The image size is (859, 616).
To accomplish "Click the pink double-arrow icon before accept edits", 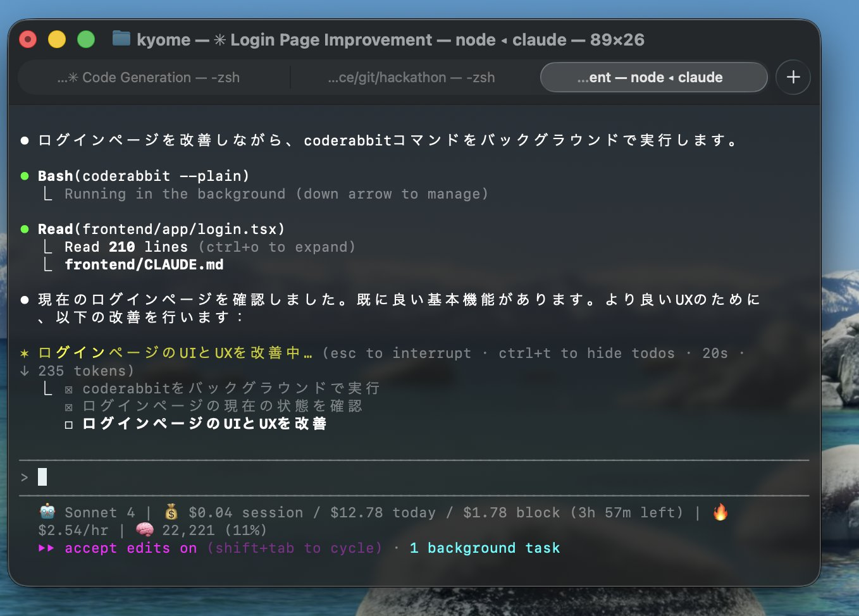I will coord(46,548).
